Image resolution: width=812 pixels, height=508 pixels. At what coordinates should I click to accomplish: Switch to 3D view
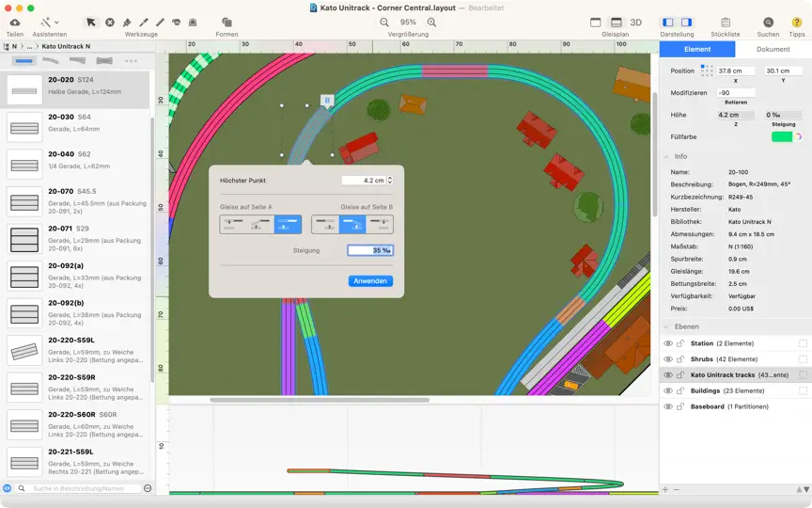[x=636, y=23]
